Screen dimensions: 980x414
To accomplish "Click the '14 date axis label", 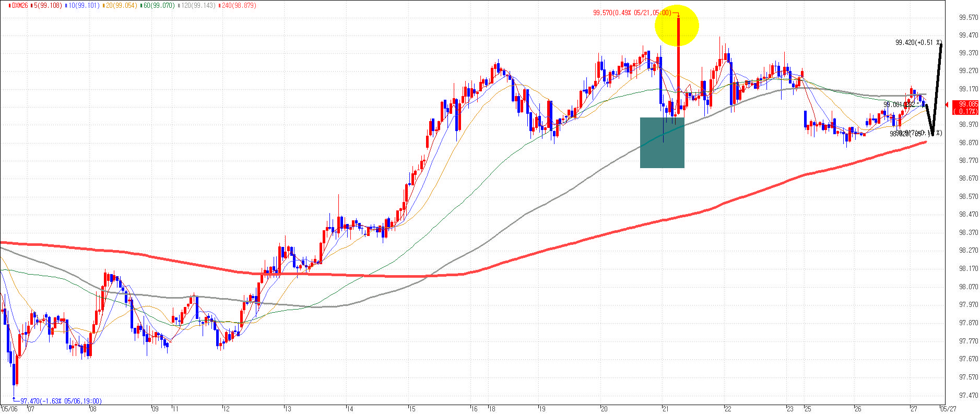I will pyautogui.click(x=349, y=409).
